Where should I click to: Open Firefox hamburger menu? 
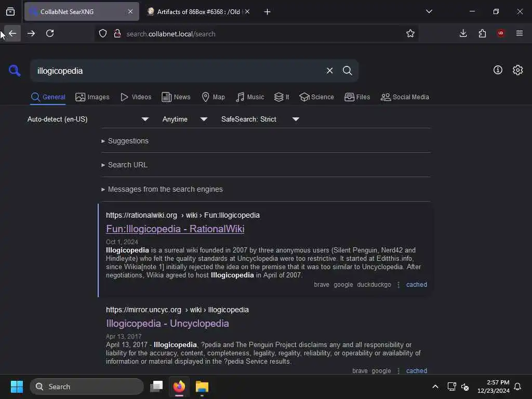coord(520,33)
